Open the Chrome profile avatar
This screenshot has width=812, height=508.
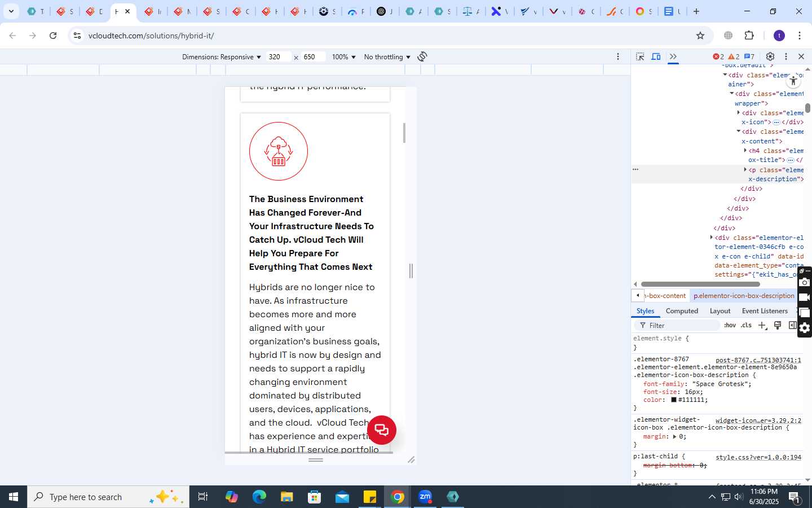point(779,36)
